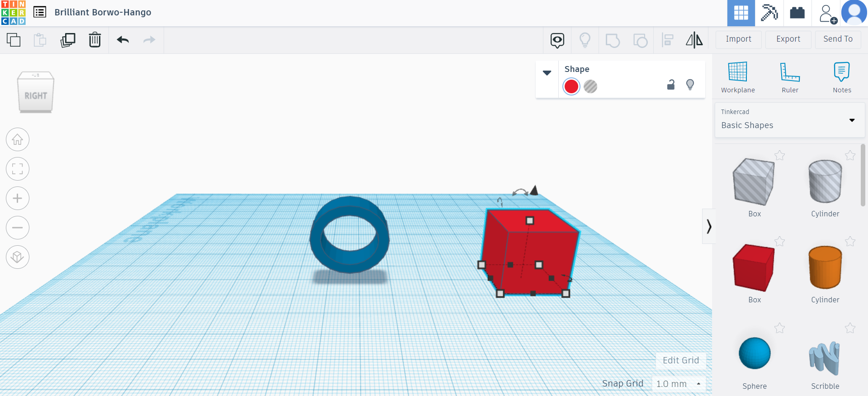Screen dimensions: 868x396
Task: Favorite the red Box with star
Action: click(779, 242)
